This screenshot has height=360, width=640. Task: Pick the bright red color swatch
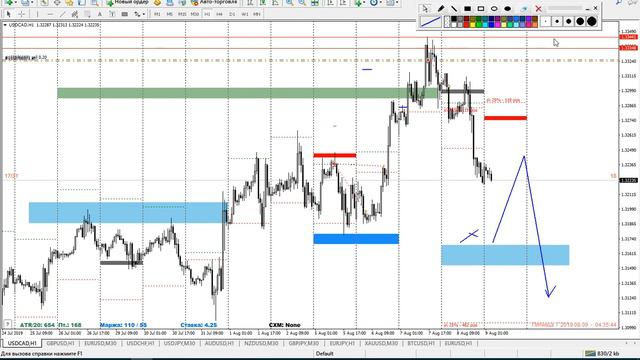click(467, 24)
